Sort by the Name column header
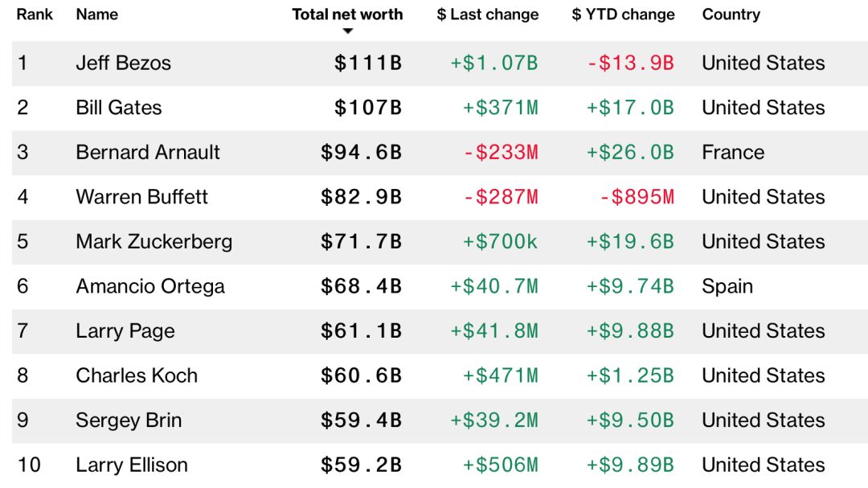 [96, 14]
